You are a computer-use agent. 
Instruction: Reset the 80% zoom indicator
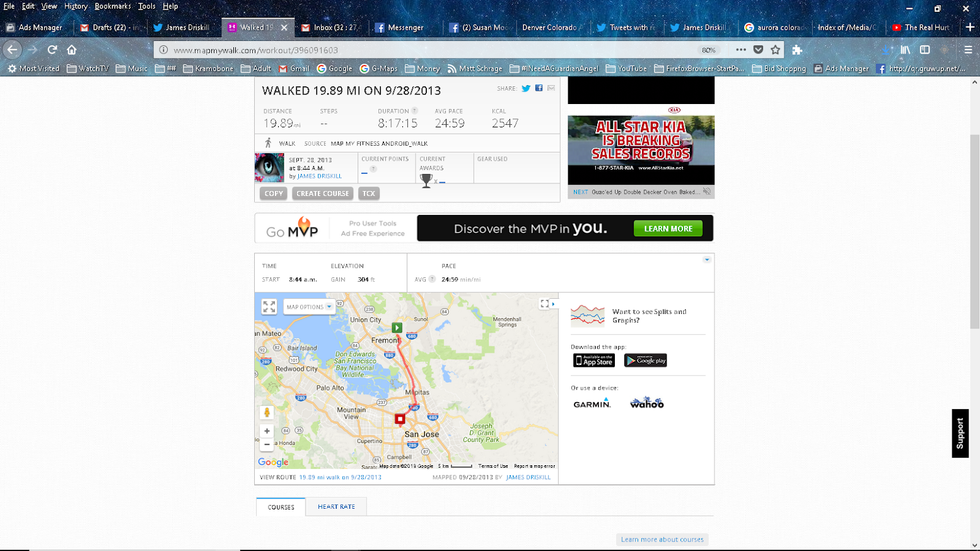tap(709, 50)
